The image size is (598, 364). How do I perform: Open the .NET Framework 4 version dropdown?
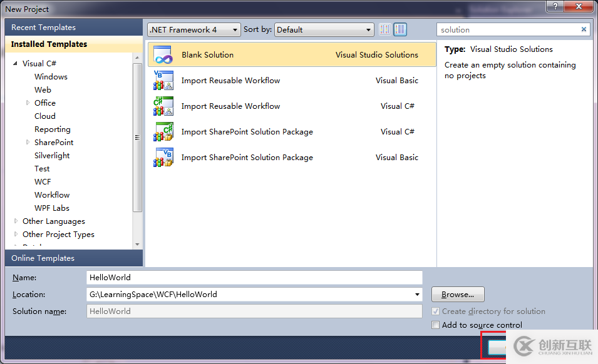click(x=193, y=29)
